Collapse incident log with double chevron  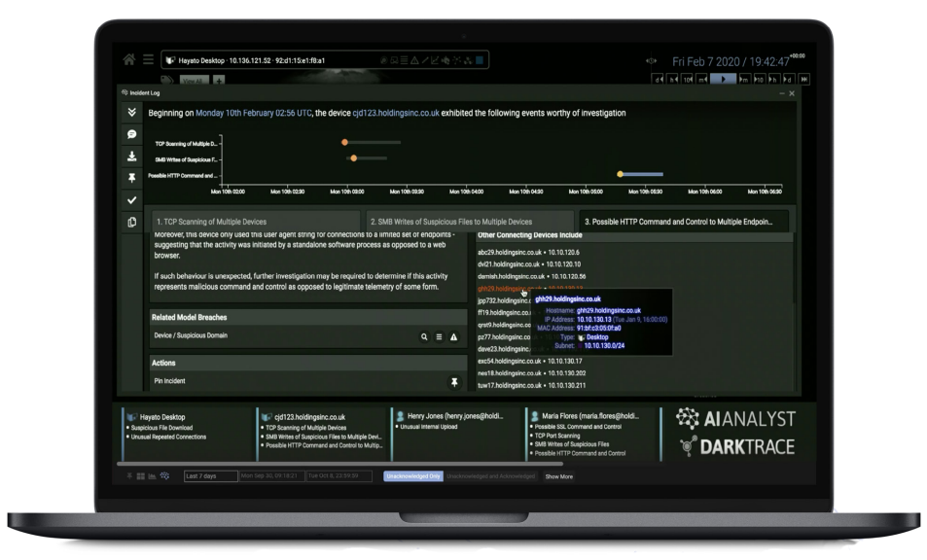pyautogui.click(x=132, y=113)
